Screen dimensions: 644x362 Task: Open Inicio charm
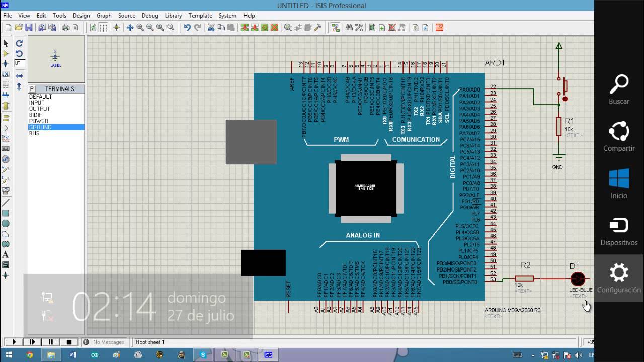click(619, 184)
